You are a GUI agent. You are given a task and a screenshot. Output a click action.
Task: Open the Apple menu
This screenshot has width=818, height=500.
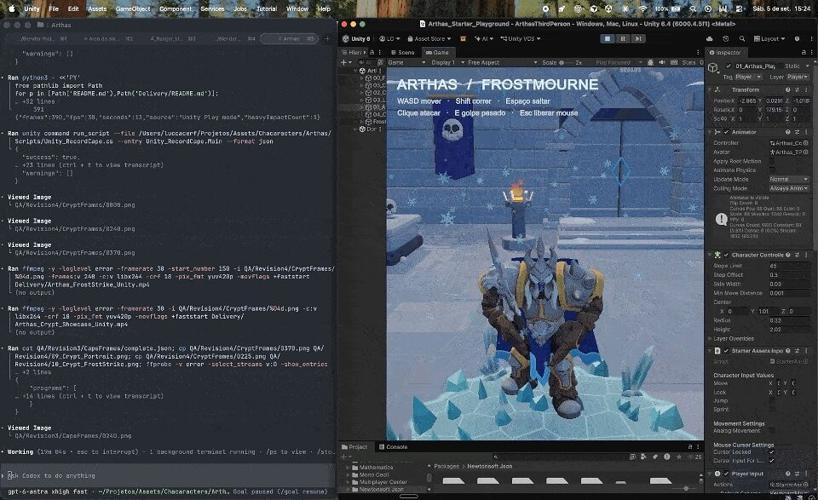pyautogui.click(x=11, y=9)
